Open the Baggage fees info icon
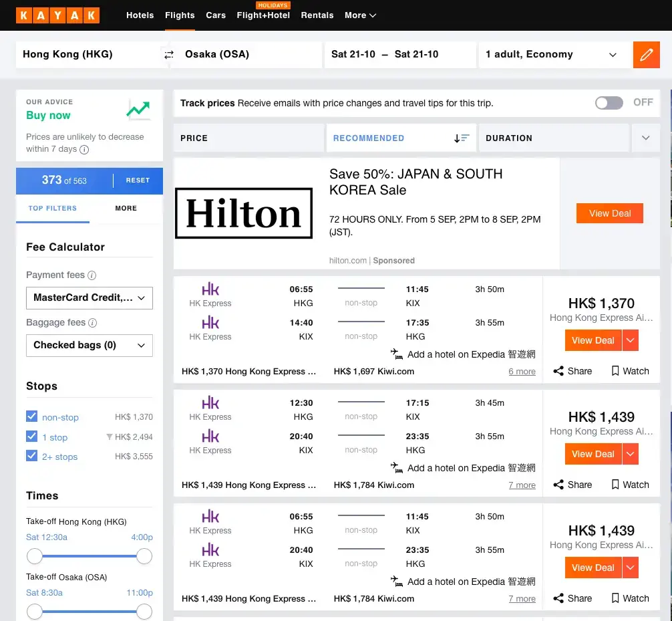The image size is (672, 621). click(93, 323)
